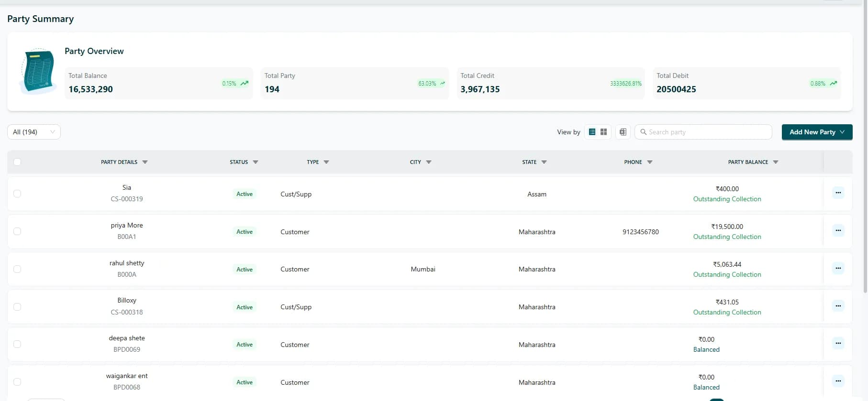Click the Party Balance column filter icon
The height and width of the screenshot is (401, 868).
[x=776, y=162]
